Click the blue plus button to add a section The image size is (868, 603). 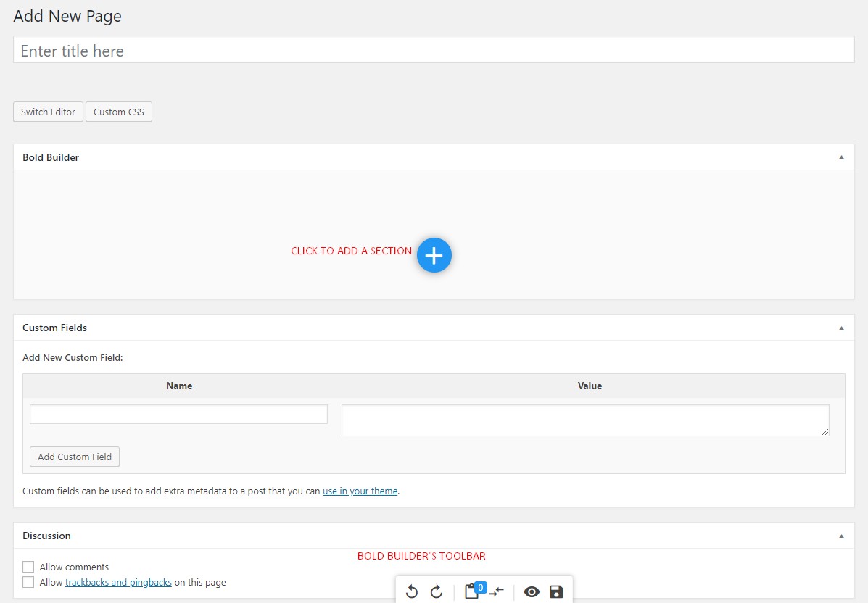pyautogui.click(x=434, y=255)
